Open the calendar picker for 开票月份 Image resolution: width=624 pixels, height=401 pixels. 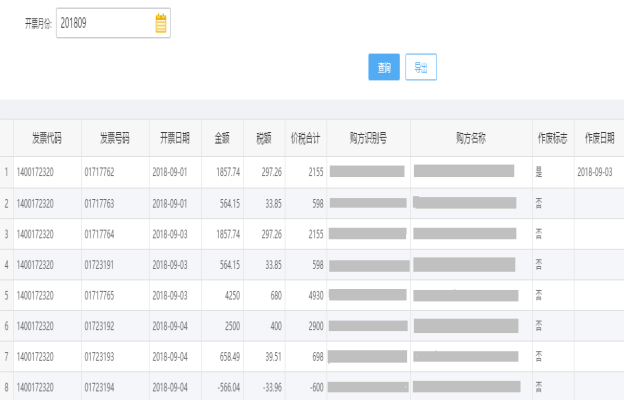click(161, 24)
